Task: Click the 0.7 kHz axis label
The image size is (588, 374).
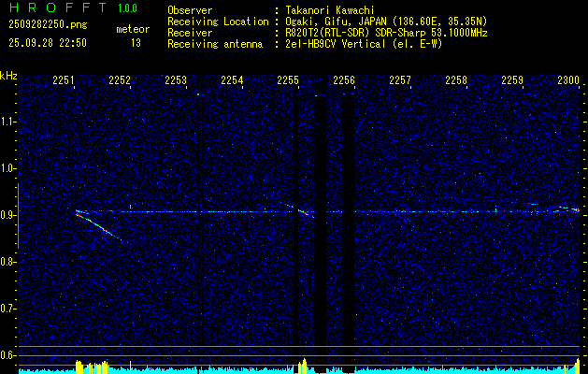Action: point(7,309)
